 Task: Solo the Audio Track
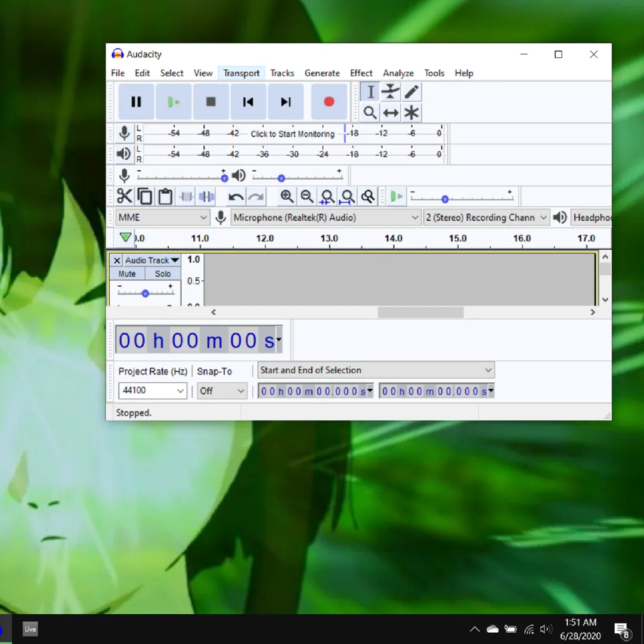click(x=163, y=274)
